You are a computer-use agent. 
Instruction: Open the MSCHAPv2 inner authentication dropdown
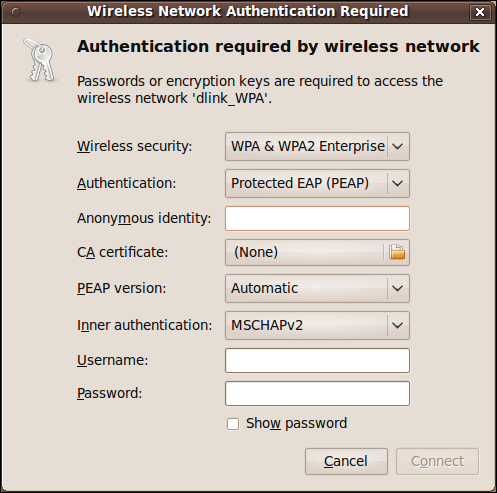[x=317, y=325]
